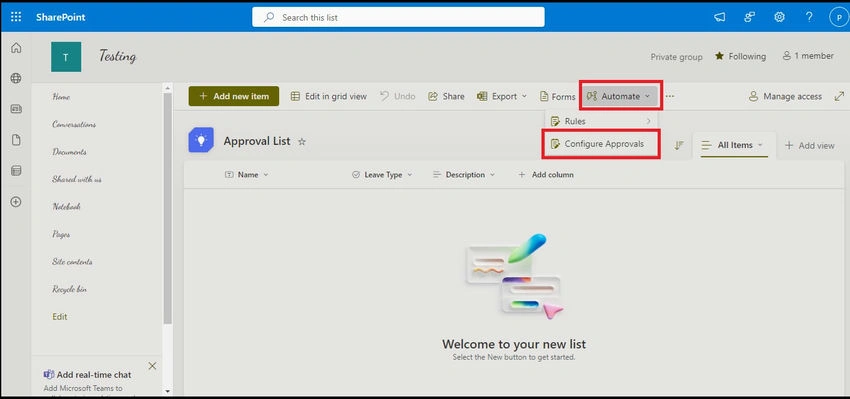Click the navigation pane scrollbar
850x399 pixels.
(x=168, y=209)
